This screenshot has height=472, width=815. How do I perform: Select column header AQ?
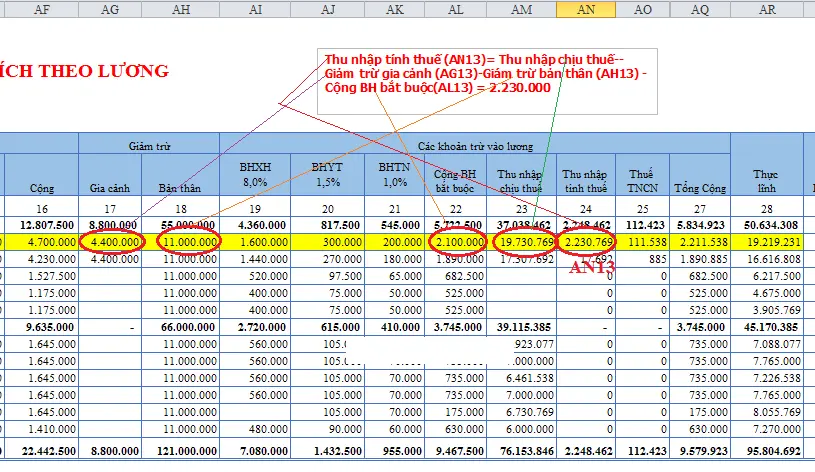[x=700, y=9]
